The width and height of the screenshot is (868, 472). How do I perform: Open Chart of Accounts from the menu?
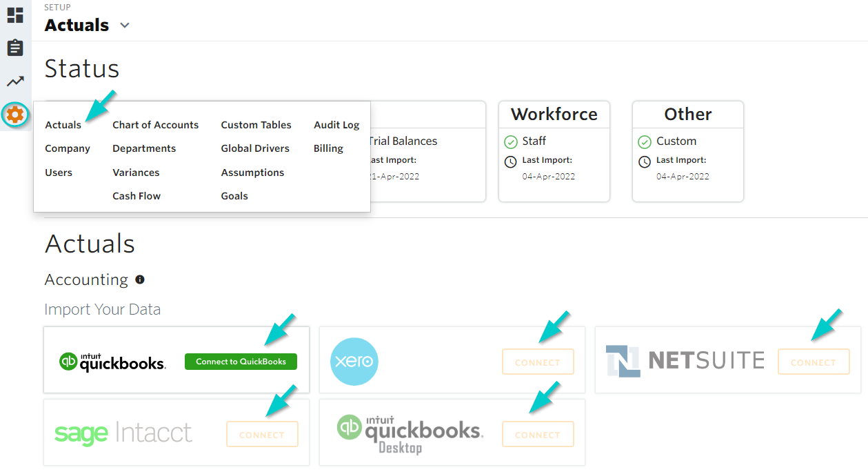[x=156, y=125]
